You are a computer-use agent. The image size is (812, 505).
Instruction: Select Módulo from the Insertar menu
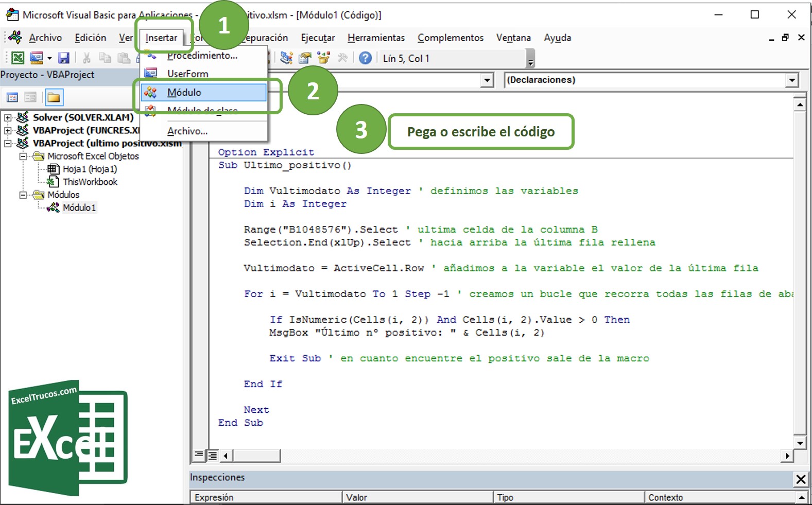pyautogui.click(x=184, y=93)
